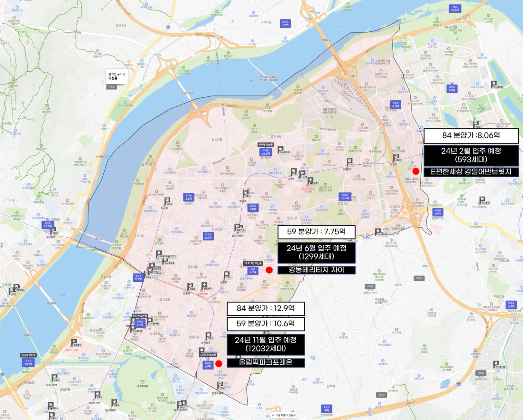523x420 pixels.
Task: Click the 12.7억 price badge near 광나루역
Action: pos(48,224)
